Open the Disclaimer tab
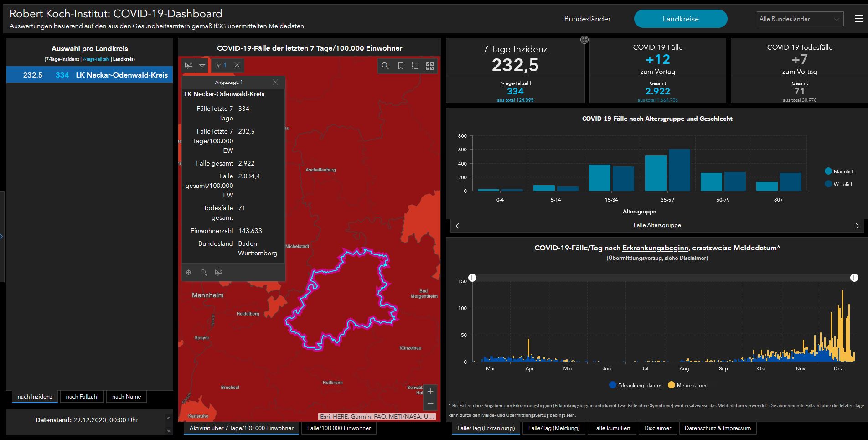Viewport: 868px width, 440px height. point(658,428)
